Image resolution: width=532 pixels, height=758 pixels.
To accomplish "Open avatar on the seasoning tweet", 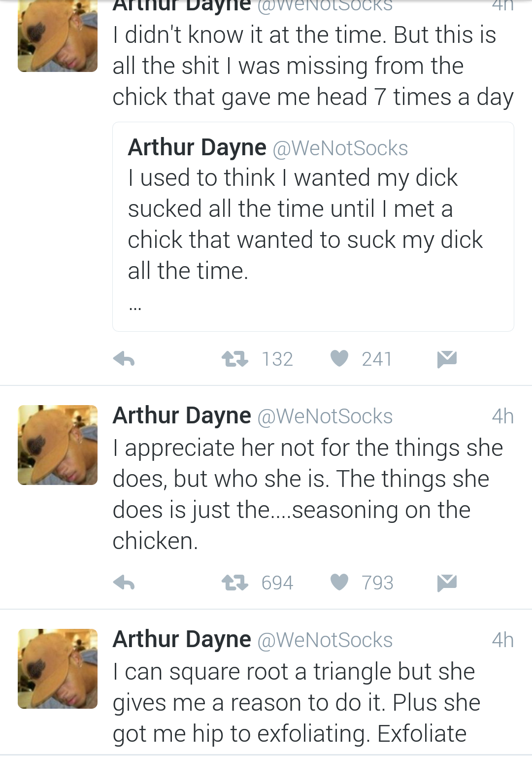I will [x=58, y=445].
